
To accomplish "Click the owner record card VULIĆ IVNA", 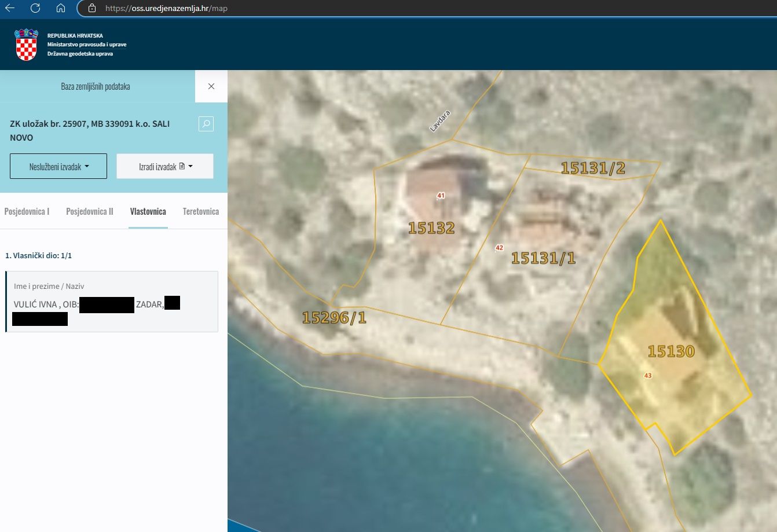I will tap(112, 302).
